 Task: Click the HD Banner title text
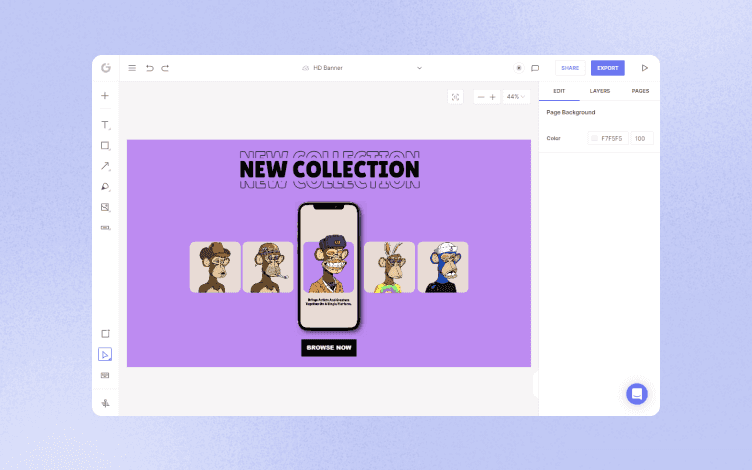point(328,68)
